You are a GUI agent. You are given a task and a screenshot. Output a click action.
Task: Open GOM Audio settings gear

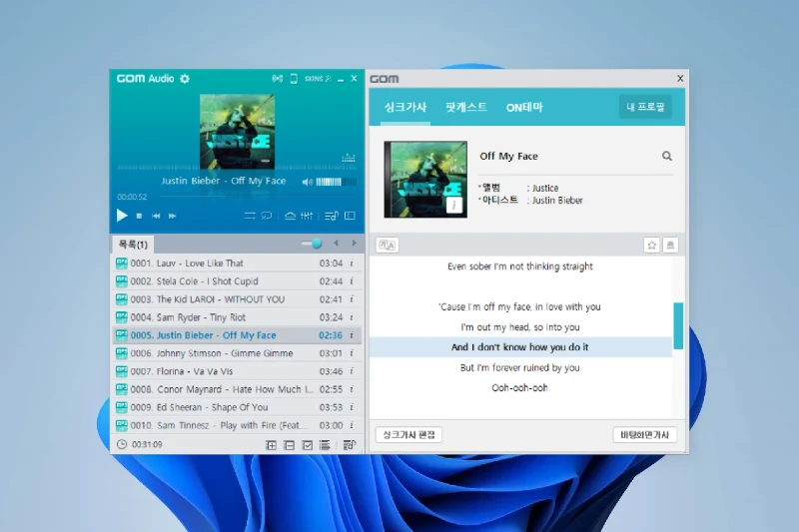pos(185,79)
